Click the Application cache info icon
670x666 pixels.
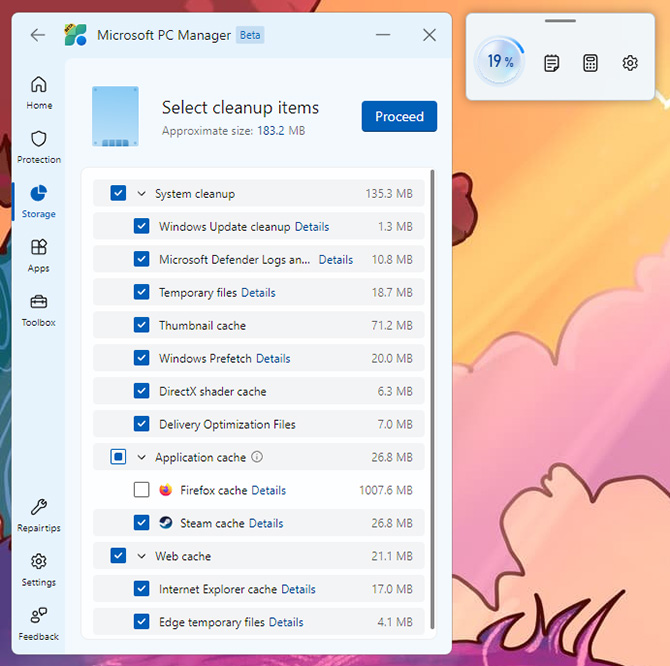[257, 457]
